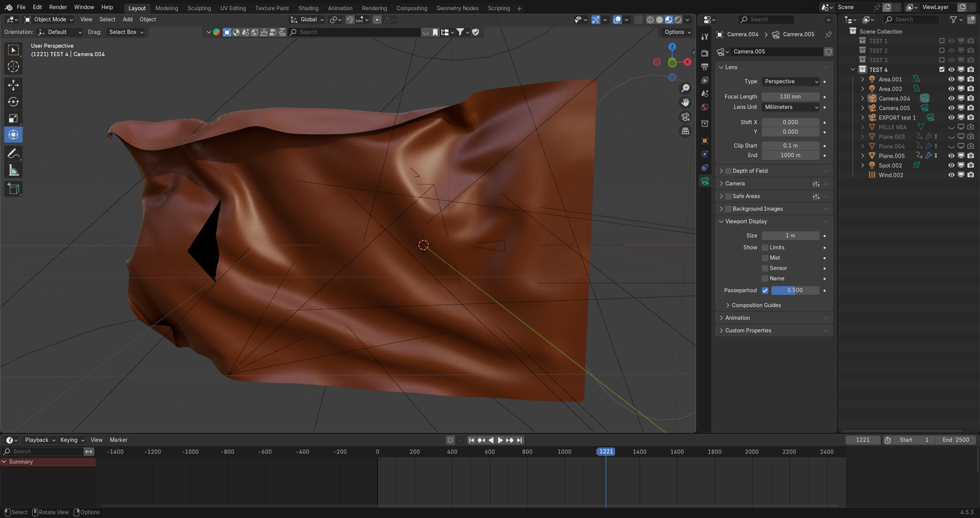Expand Camera.005 in the outliner
980x518 pixels.
tap(862, 108)
